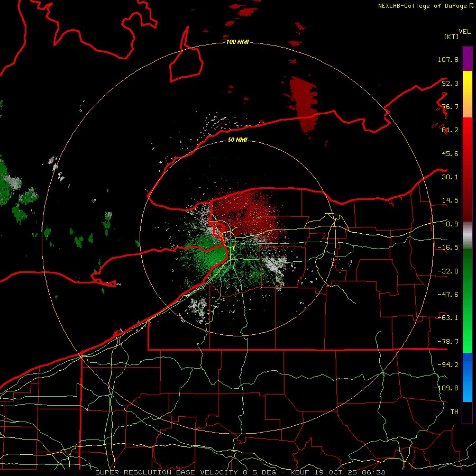
Task: Click the 76.7 value on the velocity scale
Action: (450, 106)
